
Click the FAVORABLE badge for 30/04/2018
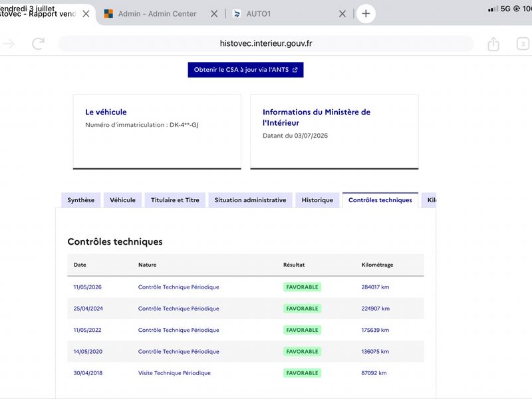click(x=303, y=373)
